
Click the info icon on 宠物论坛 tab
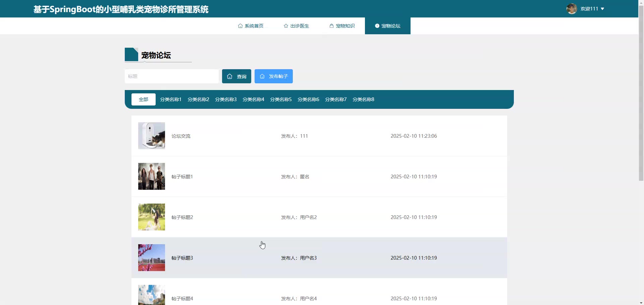377,26
